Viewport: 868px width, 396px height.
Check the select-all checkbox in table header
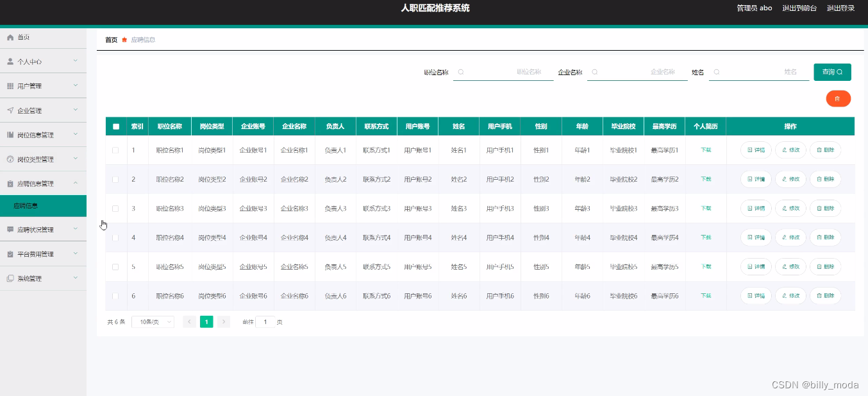[116, 126]
